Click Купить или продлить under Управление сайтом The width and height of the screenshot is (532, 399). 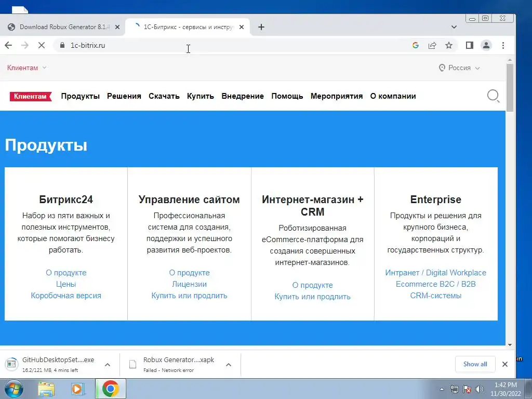(189, 296)
